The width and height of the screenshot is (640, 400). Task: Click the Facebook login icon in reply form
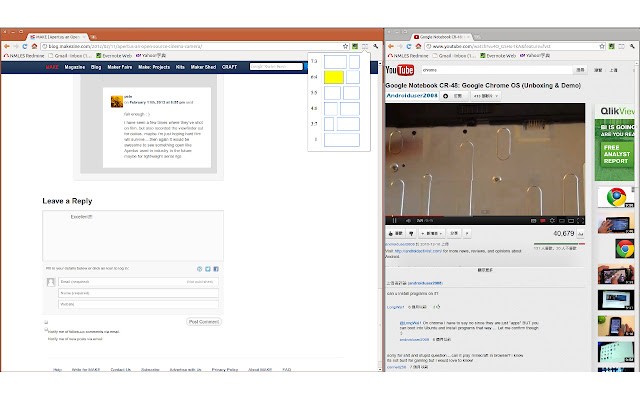pyautogui.click(x=217, y=269)
